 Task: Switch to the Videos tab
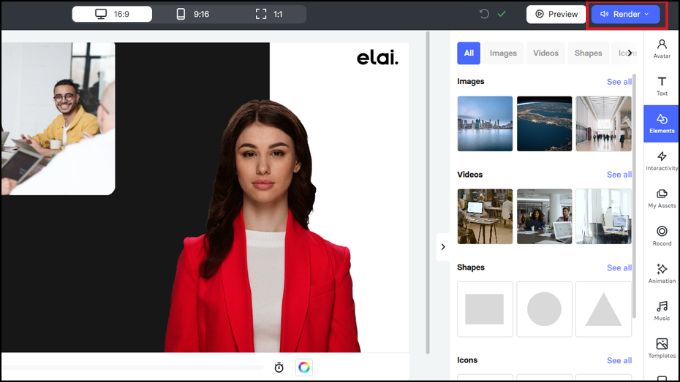click(546, 53)
